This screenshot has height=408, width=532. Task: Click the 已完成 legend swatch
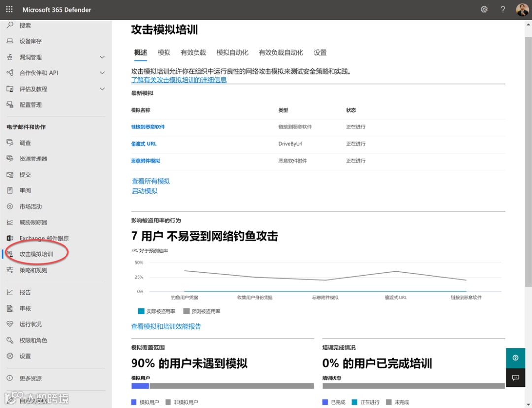pos(325,402)
